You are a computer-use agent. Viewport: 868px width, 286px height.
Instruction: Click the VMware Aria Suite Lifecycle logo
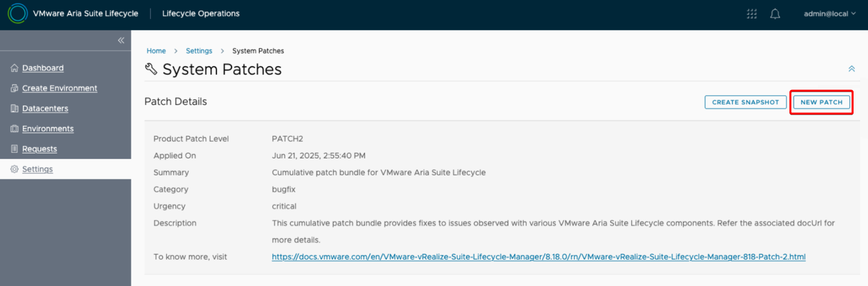(x=17, y=13)
